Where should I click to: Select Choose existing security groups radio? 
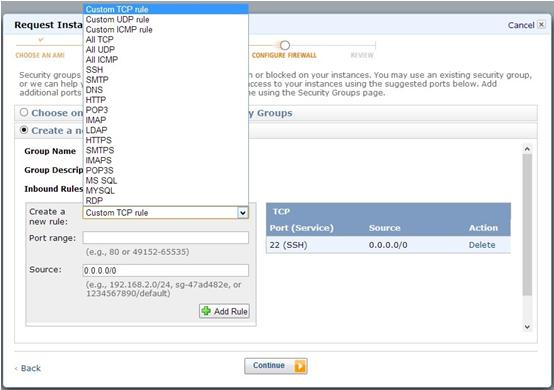pos(24,112)
